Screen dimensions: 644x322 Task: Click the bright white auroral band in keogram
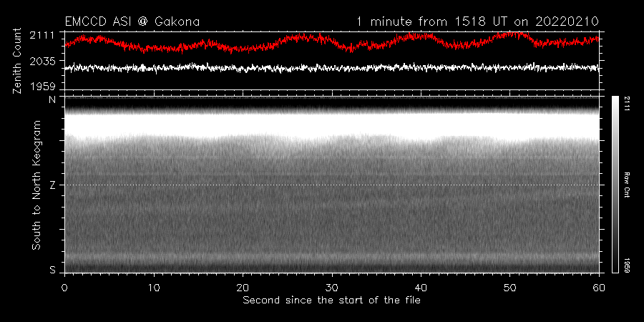pos(332,125)
